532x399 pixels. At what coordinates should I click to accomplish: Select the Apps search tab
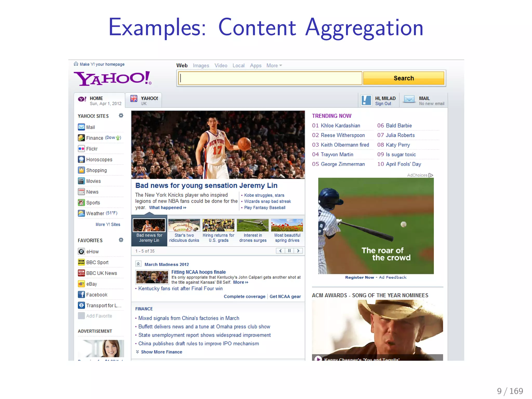tap(256, 66)
